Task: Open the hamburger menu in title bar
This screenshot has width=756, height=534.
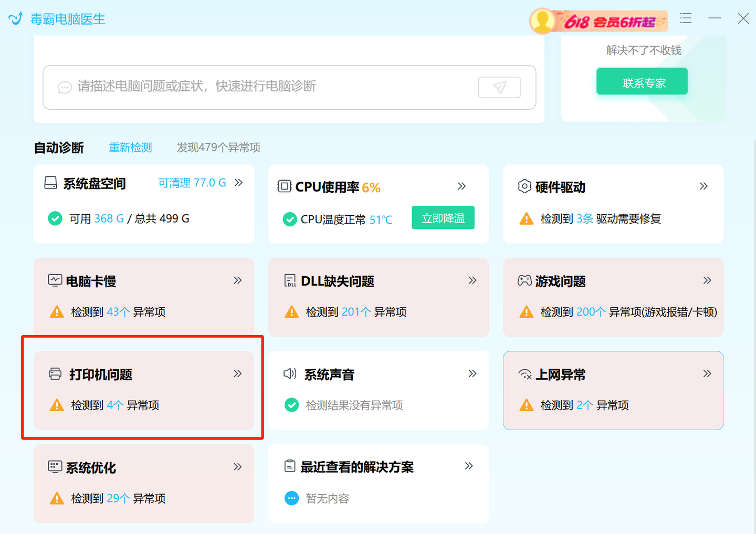Action: 686,18
